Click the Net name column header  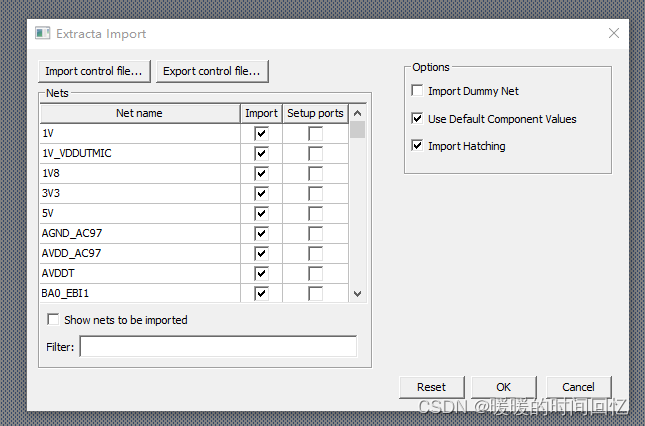coord(140,113)
